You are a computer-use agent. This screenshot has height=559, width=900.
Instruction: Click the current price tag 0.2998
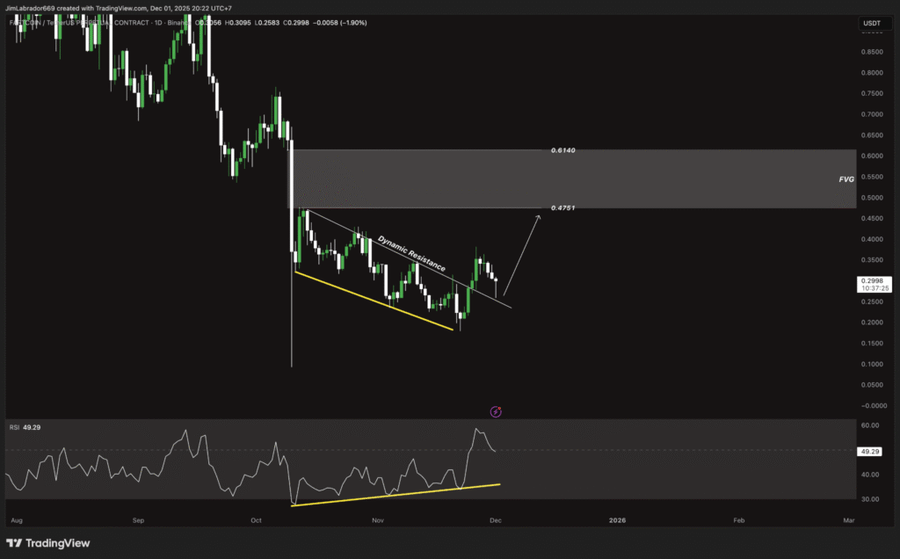tap(870, 283)
